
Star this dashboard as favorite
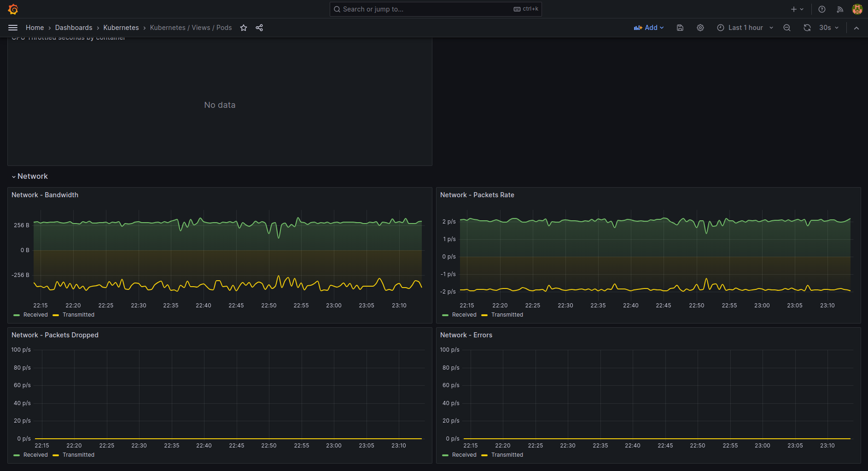[244, 28]
